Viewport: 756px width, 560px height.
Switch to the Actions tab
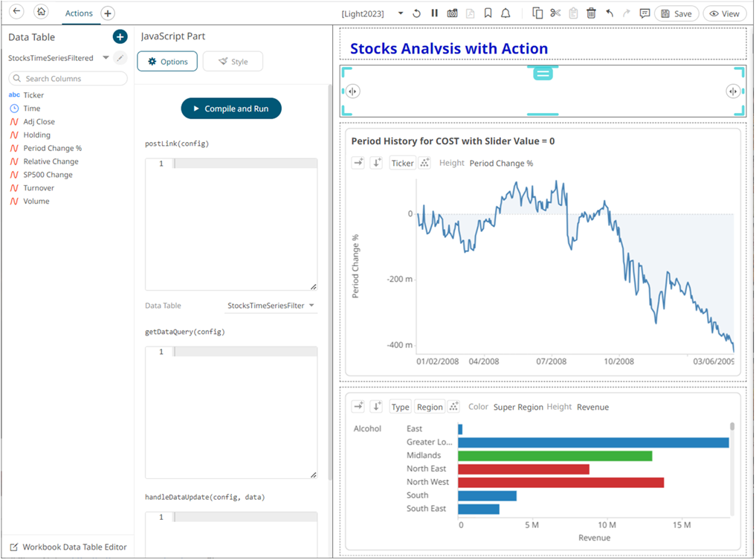coord(79,13)
